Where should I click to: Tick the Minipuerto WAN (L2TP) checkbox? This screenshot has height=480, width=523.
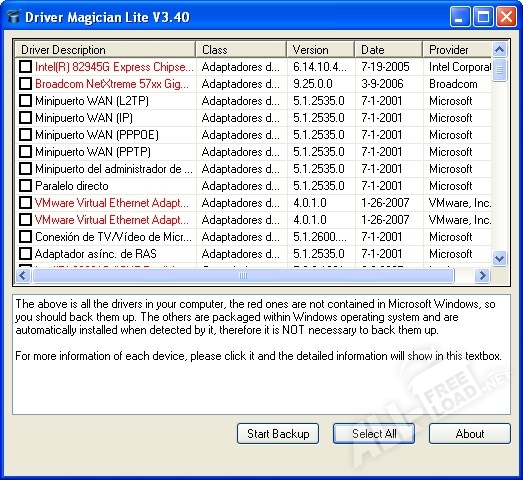pyautogui.click(x=25, y=101)
